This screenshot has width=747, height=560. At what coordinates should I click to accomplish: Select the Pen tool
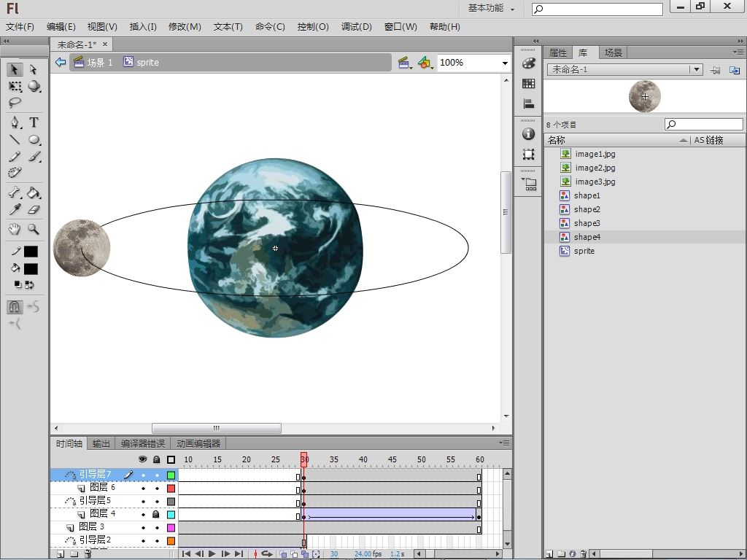[15, 122]
